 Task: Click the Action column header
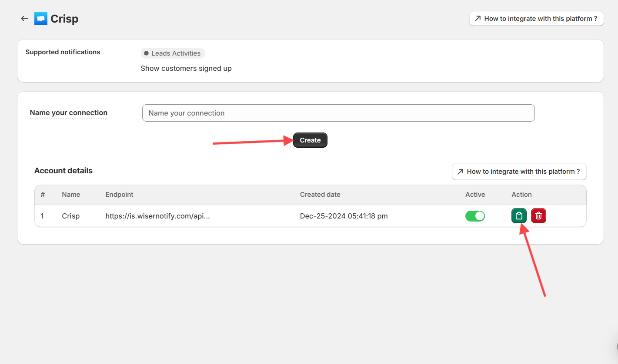click(x=521, y=195)
